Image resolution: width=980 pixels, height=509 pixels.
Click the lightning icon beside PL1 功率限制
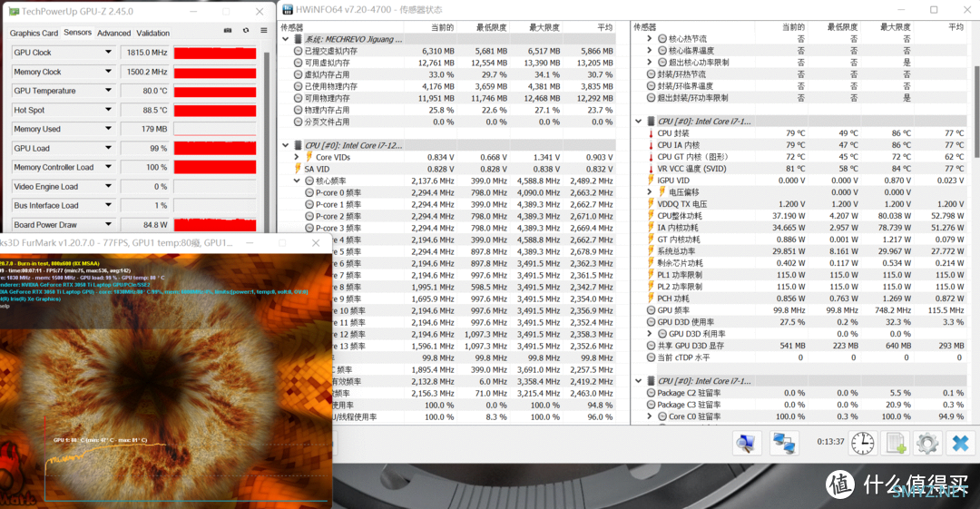click(651, 275)
